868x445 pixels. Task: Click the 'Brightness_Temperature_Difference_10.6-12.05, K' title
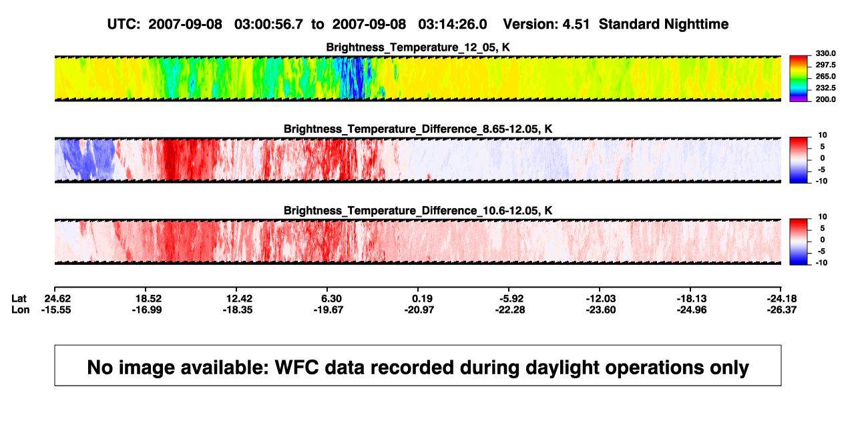(x=418, y=211)
